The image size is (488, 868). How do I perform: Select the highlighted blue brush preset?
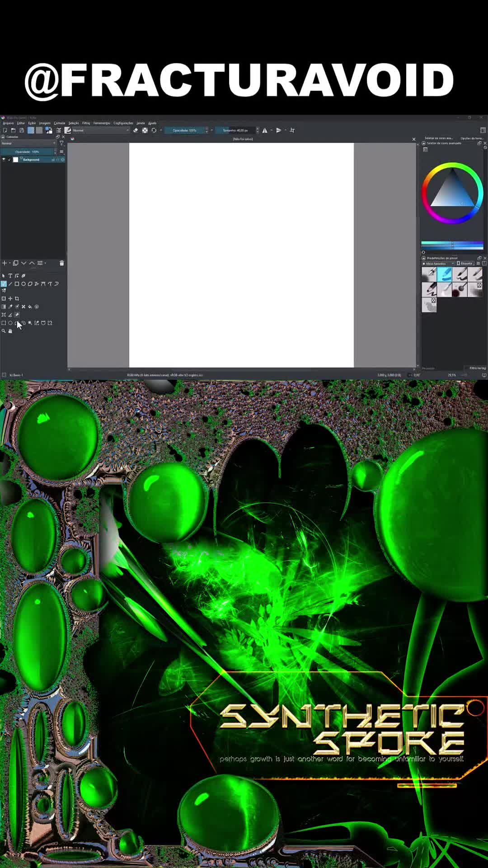click(445, 274)
